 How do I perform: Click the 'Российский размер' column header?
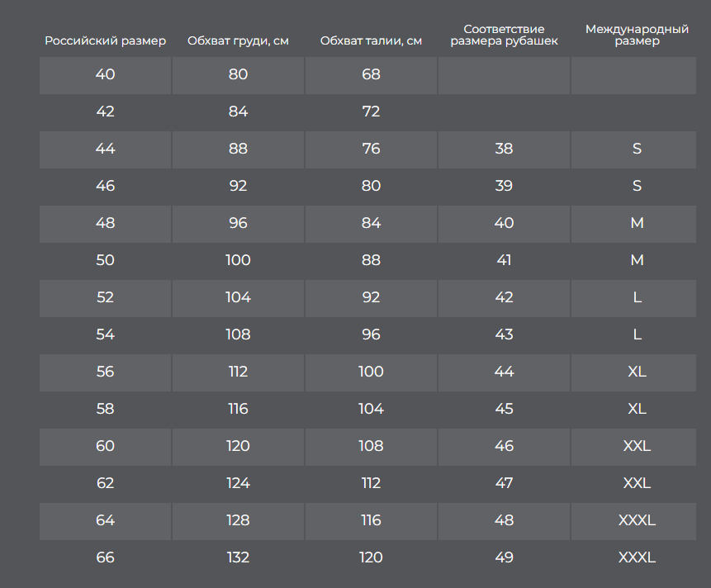[105, 40]
